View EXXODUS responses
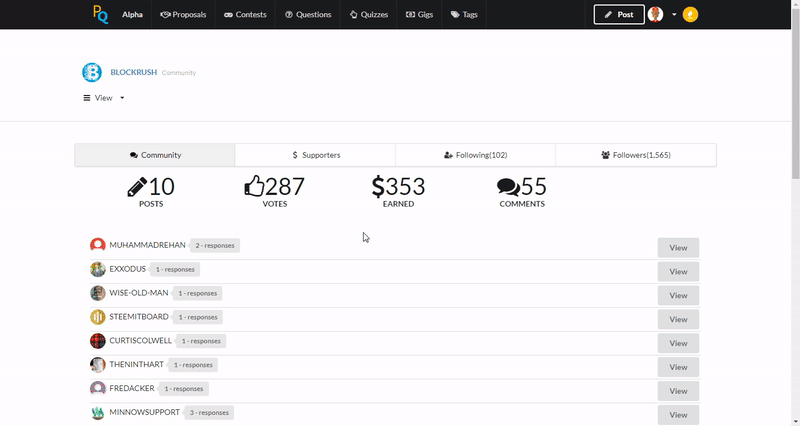The width and height of the screenshot is (800, 426). 678,272
